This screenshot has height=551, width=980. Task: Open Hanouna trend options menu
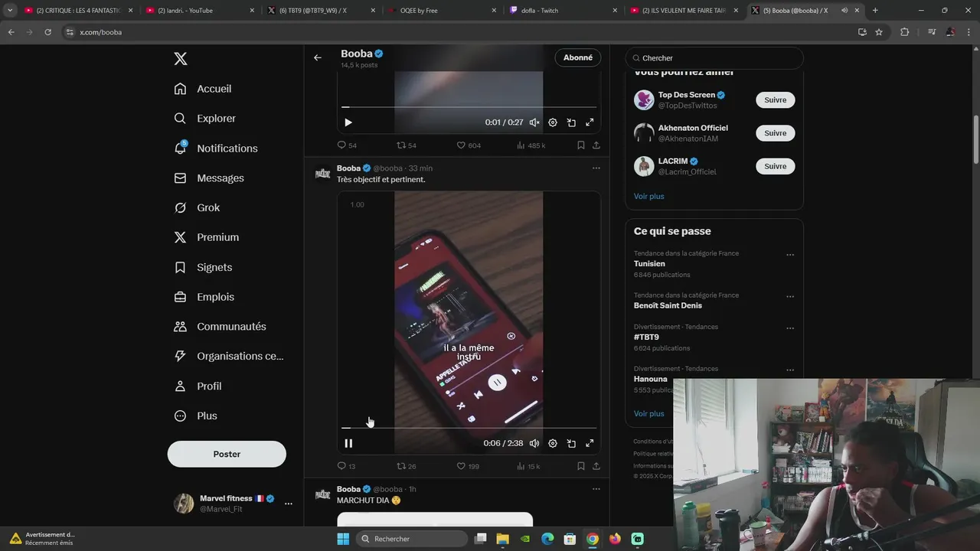[790, 370]
